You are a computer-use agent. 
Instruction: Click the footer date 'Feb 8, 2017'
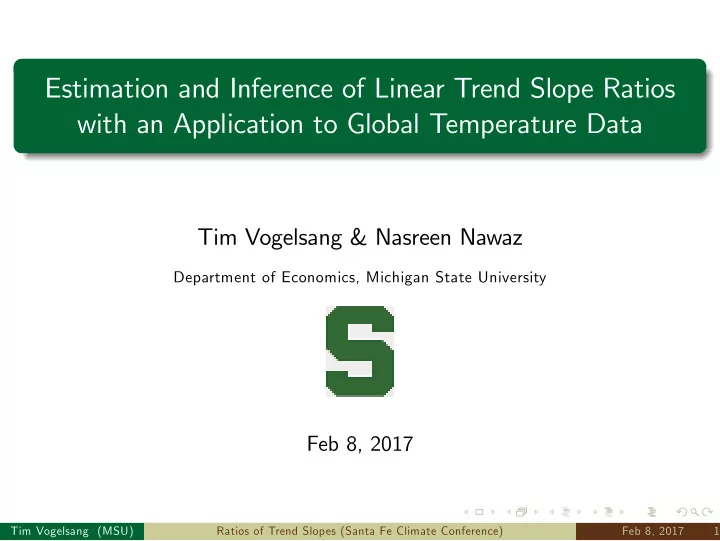point(653,531)
